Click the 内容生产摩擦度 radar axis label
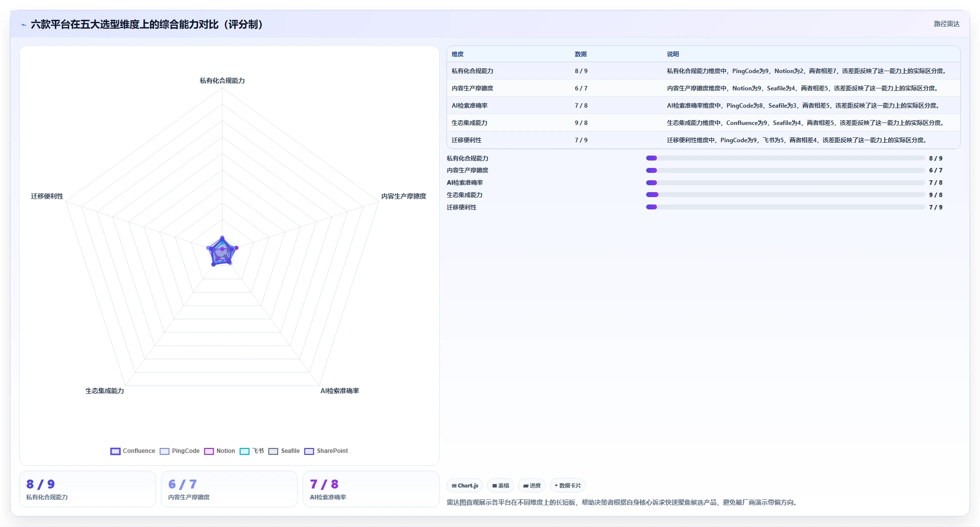The image size is (980, 527). click(404, 196)
